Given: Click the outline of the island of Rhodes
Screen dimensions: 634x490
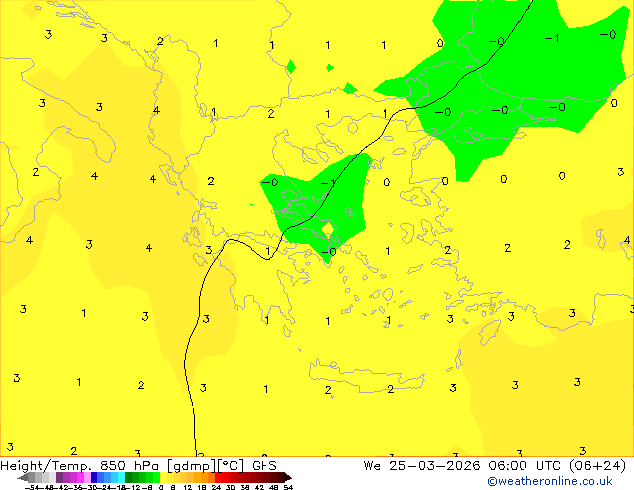Looking at the screenshot, I should point(490,332).
